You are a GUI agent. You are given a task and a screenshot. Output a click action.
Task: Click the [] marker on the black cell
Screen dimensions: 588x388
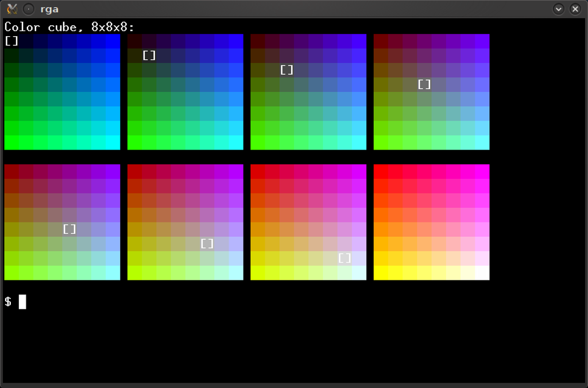(x=11, y=41)
